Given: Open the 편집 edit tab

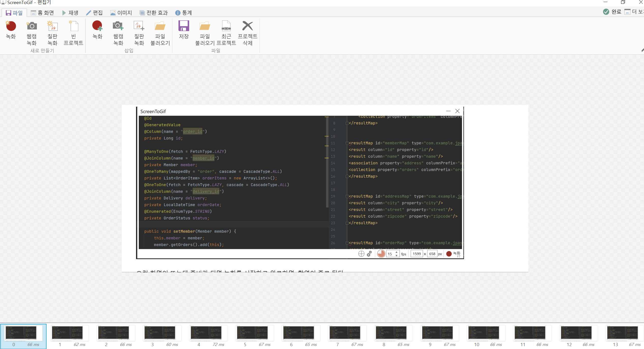Looking at the screenshot, I should (x=94, y=13).
